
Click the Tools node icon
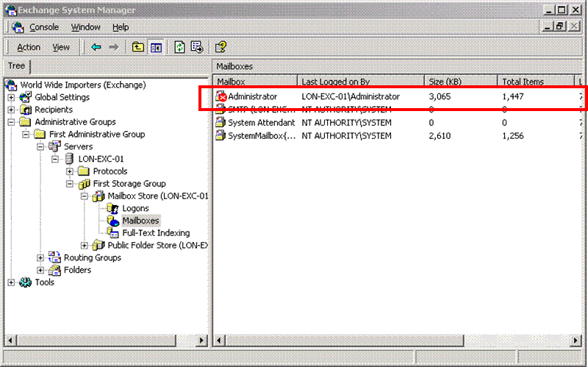click(x=26, y=282)
